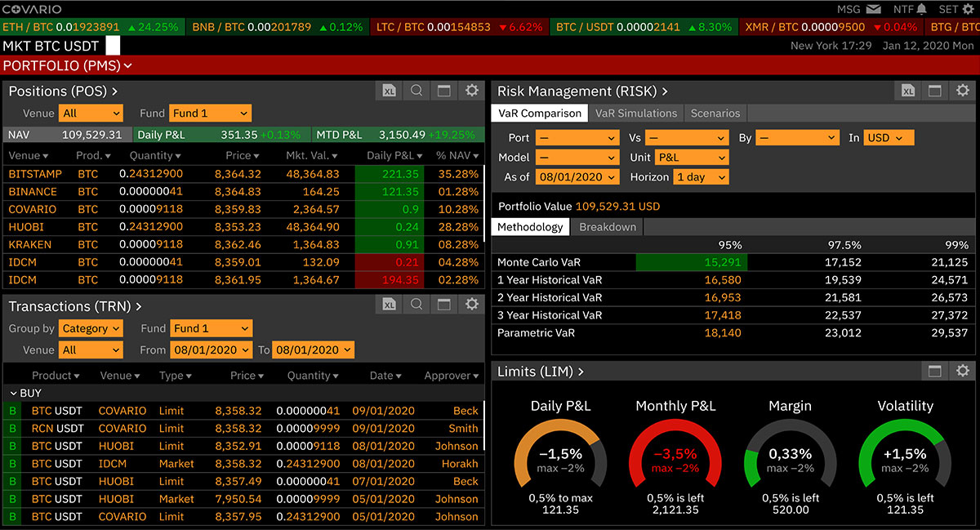Switch to Breakdown tab

[x=607, y=227]
